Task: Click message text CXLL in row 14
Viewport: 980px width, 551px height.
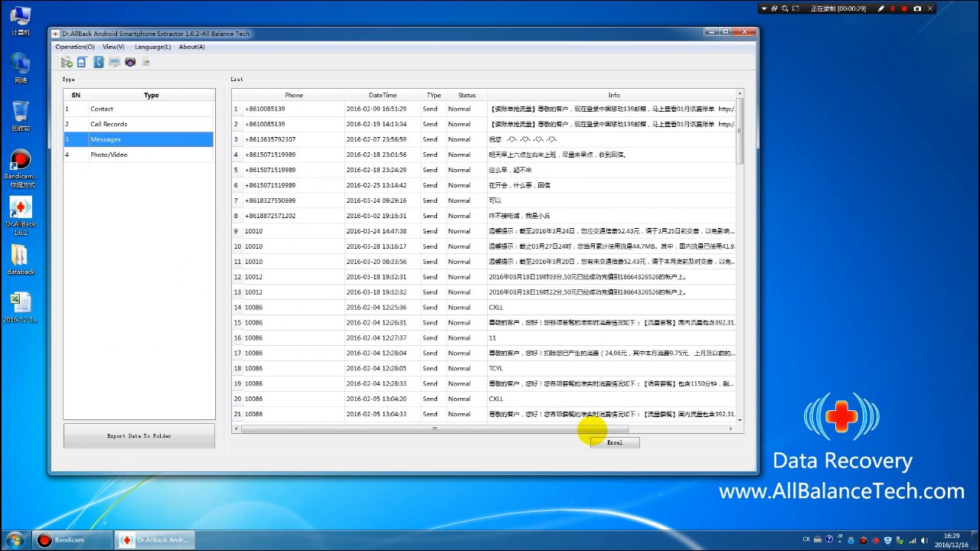Action: pyautogui.click(x=496, y=308)
